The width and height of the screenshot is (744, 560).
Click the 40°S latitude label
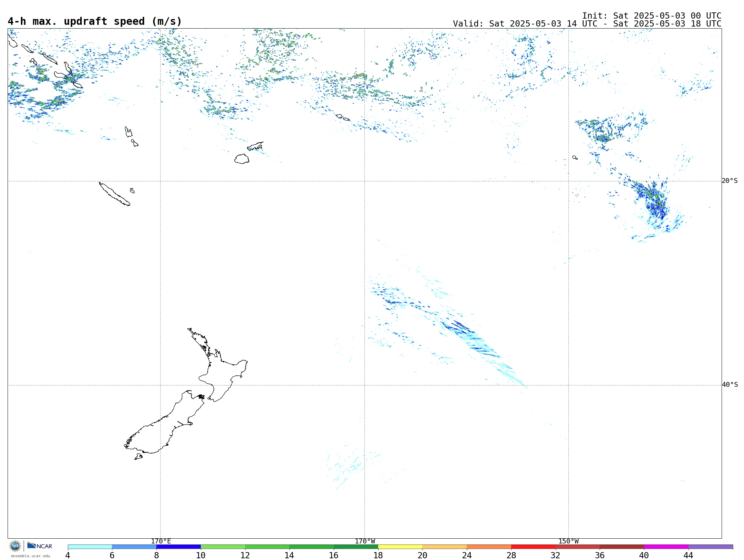pyautogui.click(x=730, y=385)
